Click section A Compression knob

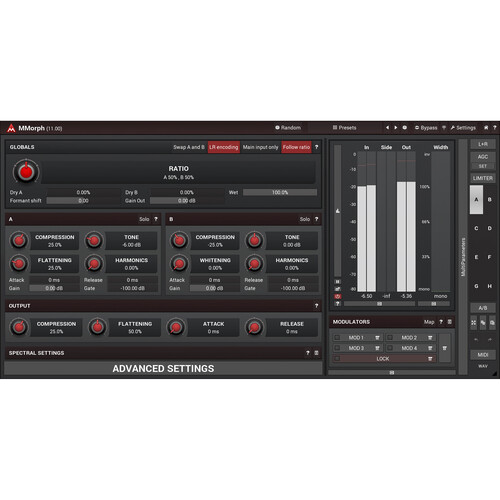[19, 240]
